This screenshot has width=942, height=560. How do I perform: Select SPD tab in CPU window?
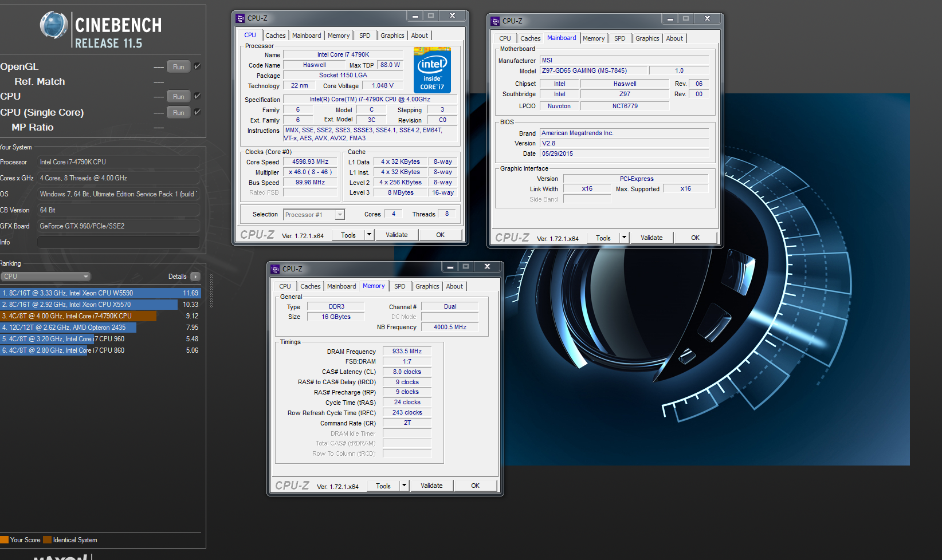click(365, 36)
